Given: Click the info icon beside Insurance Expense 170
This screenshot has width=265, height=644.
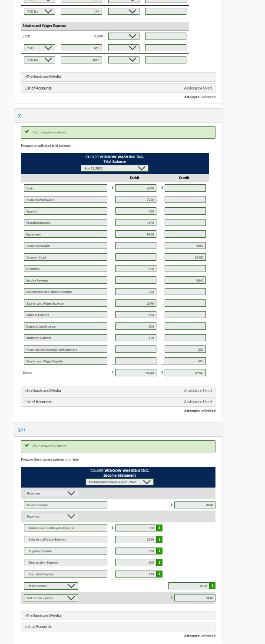Looking at the screenshot, I should [x=159, y=574].
